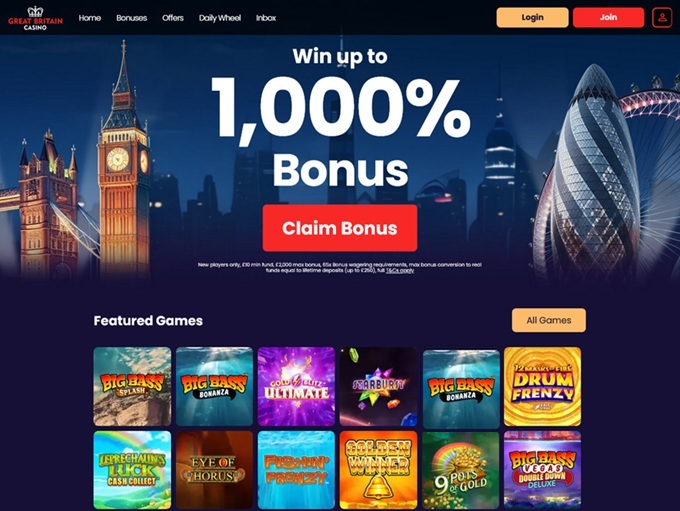Select the Golden Winner game tile
Viewport: 680px width, 511px height.
tap(378, 470)
